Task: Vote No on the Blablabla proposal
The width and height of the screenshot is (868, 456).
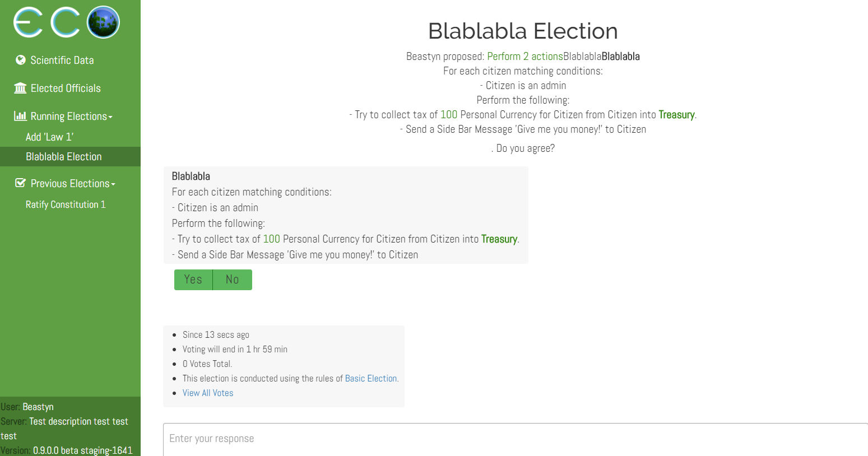Action: coord(232,280)
